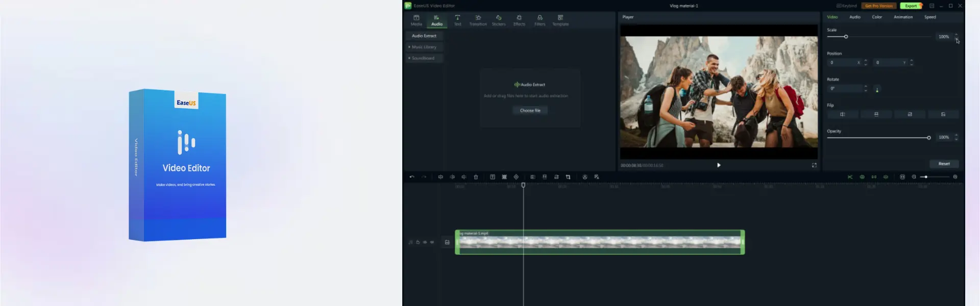Click the mosaic icon in timeline toolbar
The width and height of the screenshot is (980, 306).
504,177
